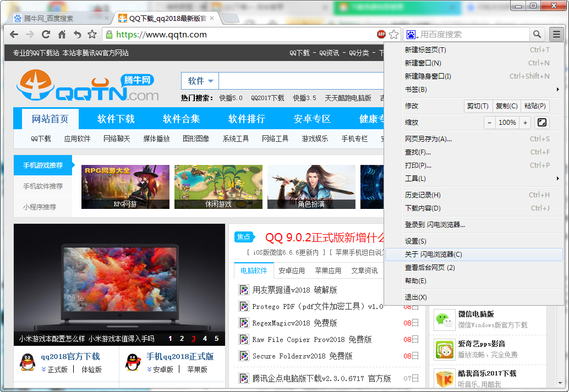
Task: Click the penguin icon beside 手机qq2018正式版
Action: tap(133, 362)
